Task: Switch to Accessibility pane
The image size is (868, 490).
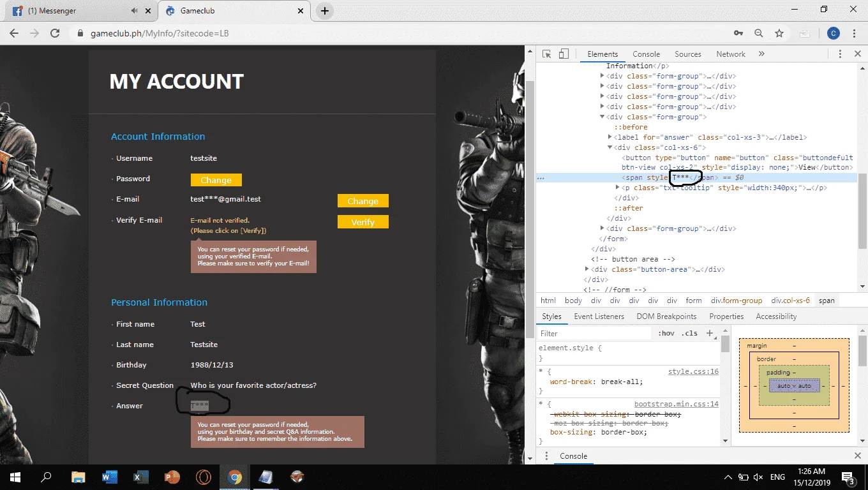Action: pos(776,316)
